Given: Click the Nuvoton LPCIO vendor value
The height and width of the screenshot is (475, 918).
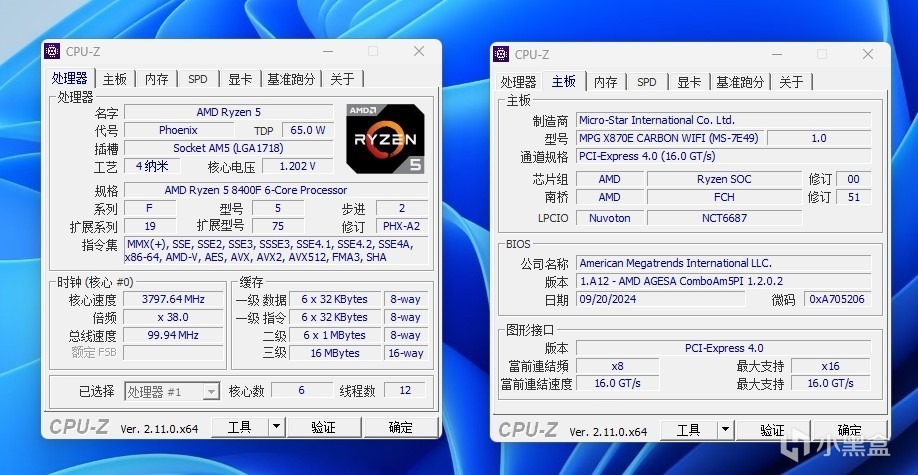Looking at the screenshot, I should (609, 218).
